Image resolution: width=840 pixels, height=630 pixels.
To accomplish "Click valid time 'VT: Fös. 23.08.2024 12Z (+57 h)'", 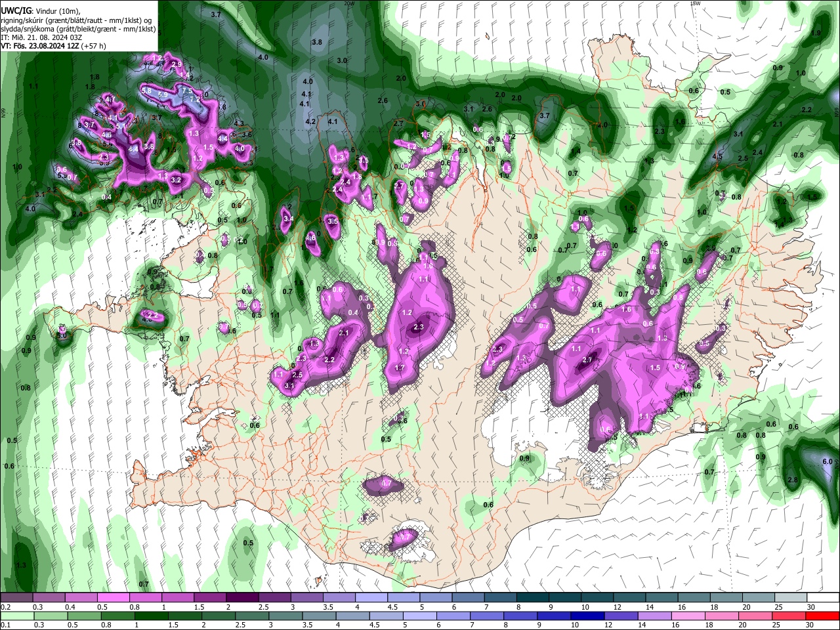I will (53, 46).
